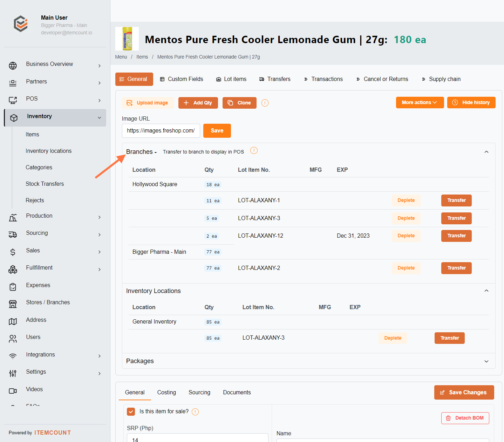504x442 pixels.
Task: Click the Stores / Branches storefront icon
Action: pos(13,304)
